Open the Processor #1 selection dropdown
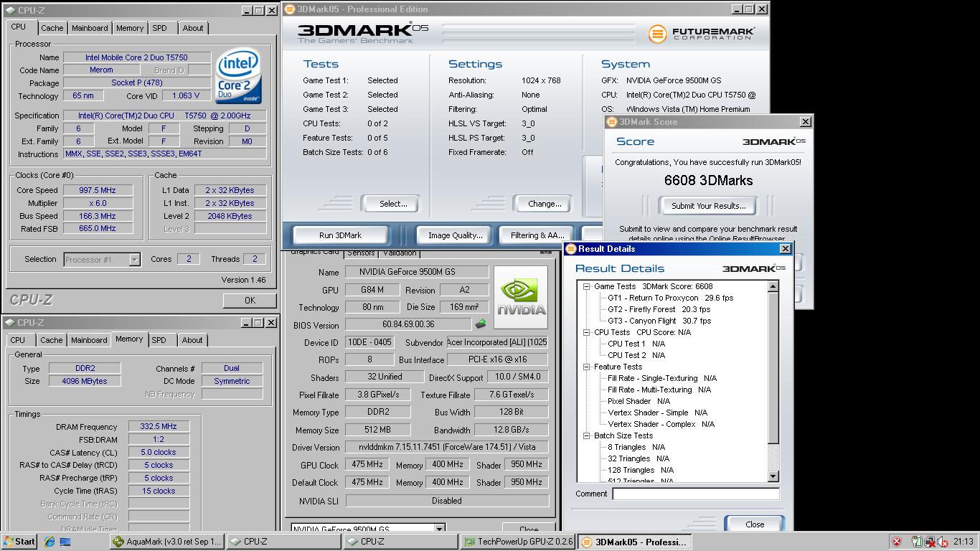 (x=134, y=260)
